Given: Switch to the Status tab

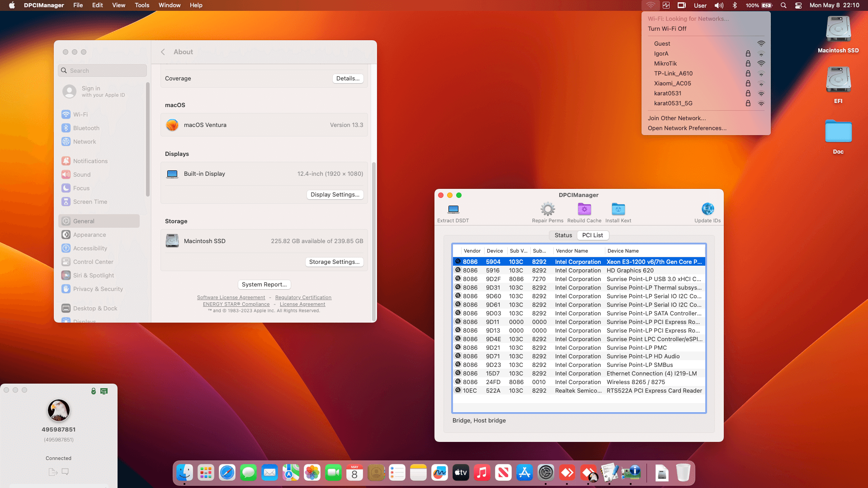Looking at the screenshot, I should (563, 235).
